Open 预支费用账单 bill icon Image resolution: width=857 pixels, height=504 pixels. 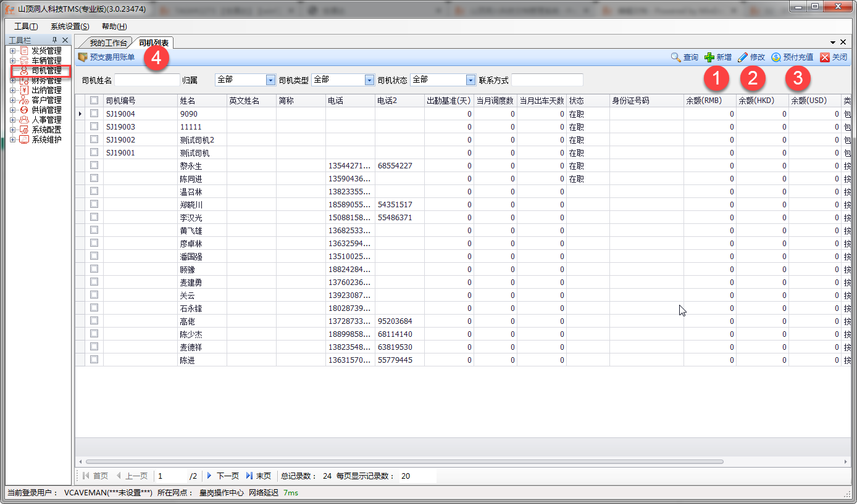pyautogui.click(x=83, y=57)
